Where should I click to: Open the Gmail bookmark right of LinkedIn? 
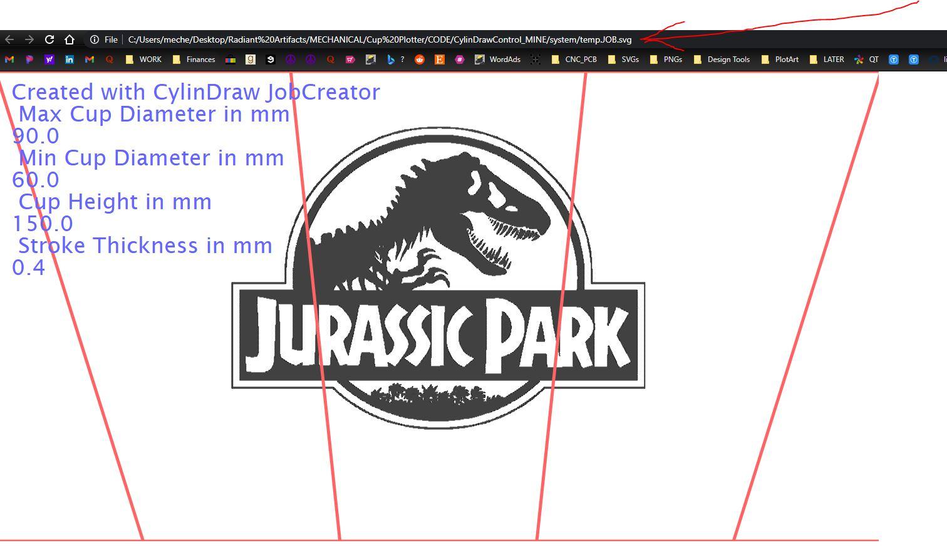(90, 60)
